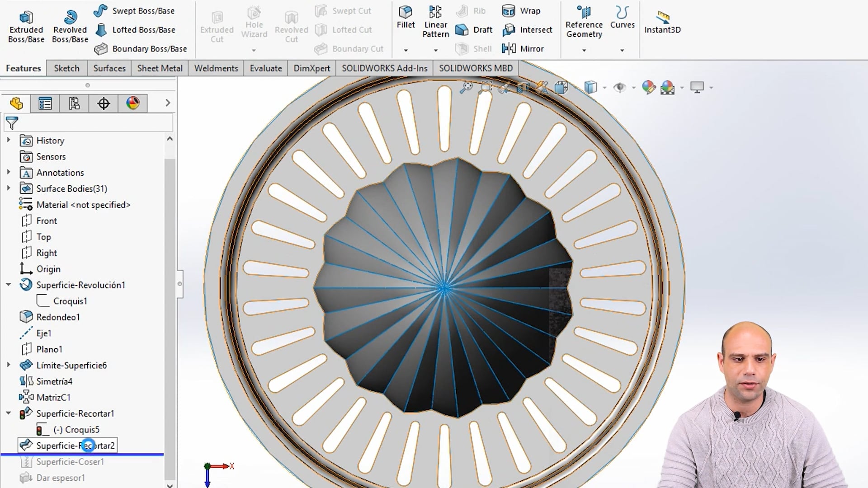The image size is (868, 488).
Task: Open the SOLIDWORKS MBD tab
Action: tap(476, 68)
